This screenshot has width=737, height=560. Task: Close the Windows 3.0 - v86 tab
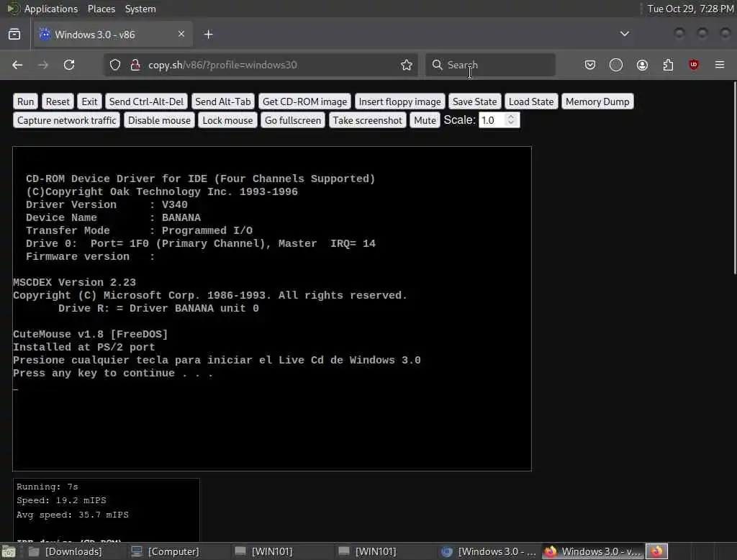coord(181,34)
